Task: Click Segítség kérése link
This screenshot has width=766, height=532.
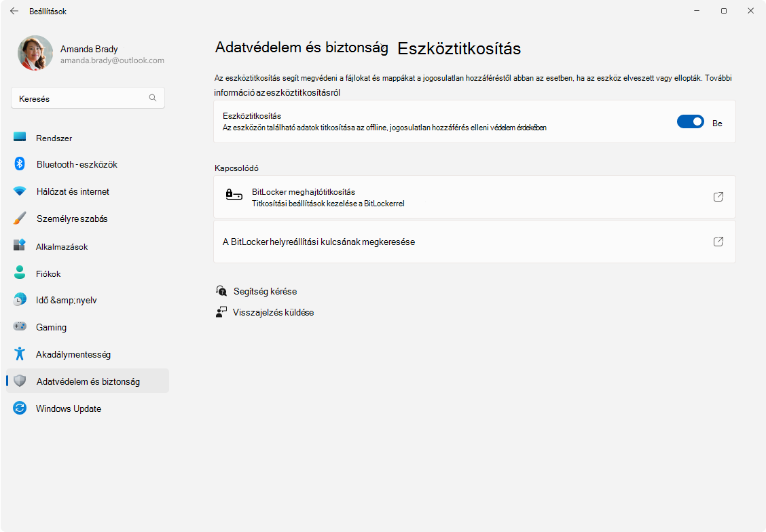Action: pos(266,291)
